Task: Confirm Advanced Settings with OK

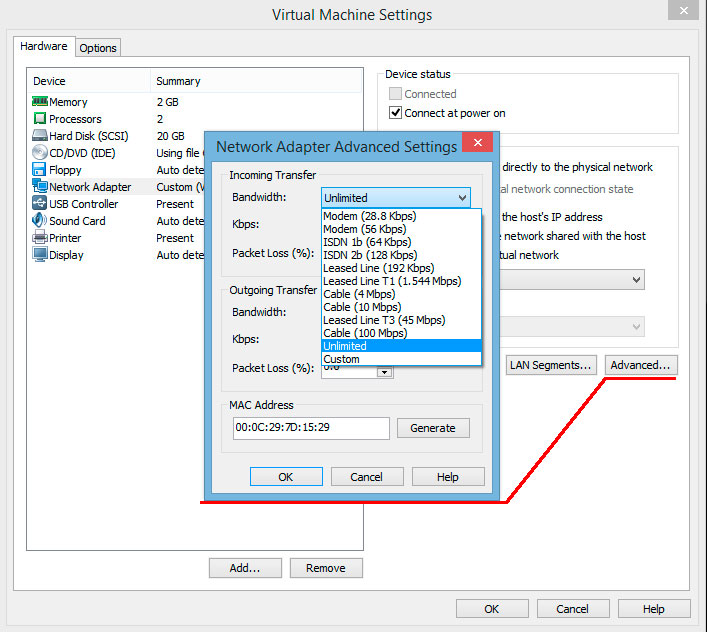Action: 286,477
